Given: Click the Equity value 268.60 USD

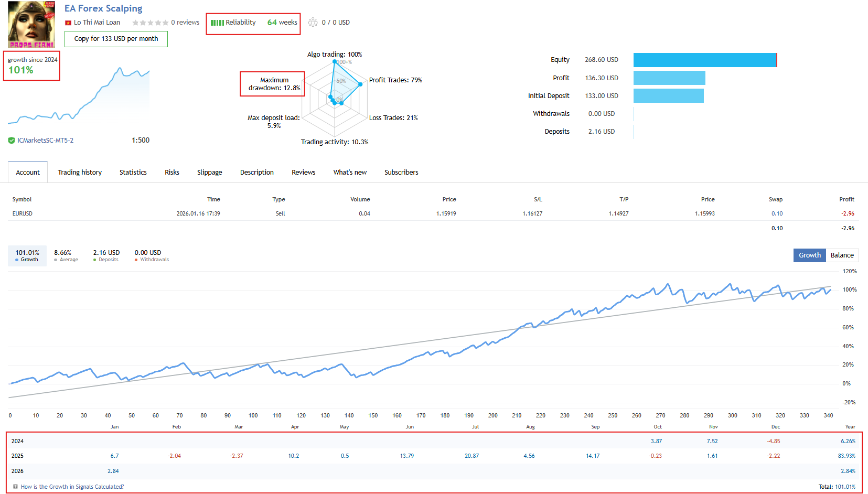Looking at the screenshot, I should [x=602, y=60].
